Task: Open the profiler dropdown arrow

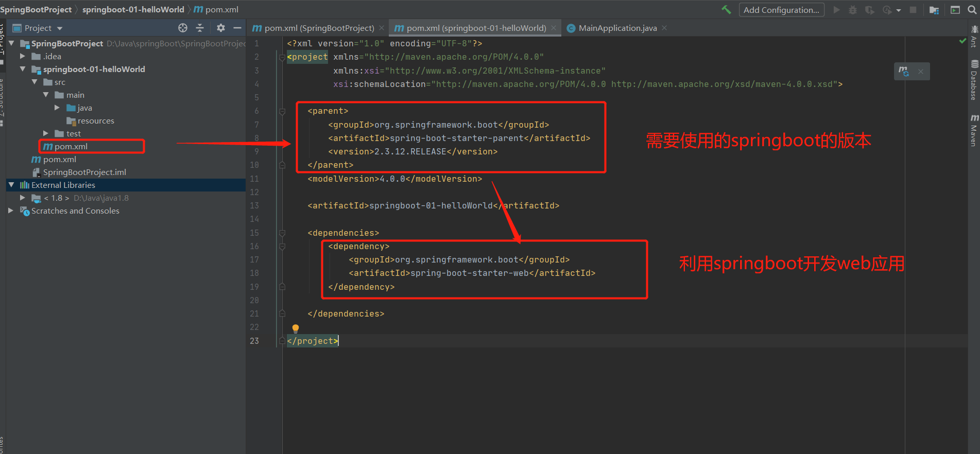Action: (899, 10)
